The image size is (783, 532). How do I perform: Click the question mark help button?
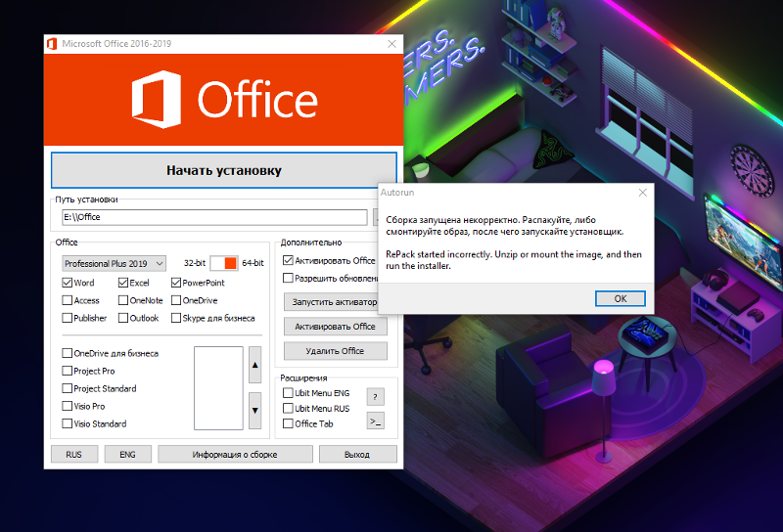point(375,397)
